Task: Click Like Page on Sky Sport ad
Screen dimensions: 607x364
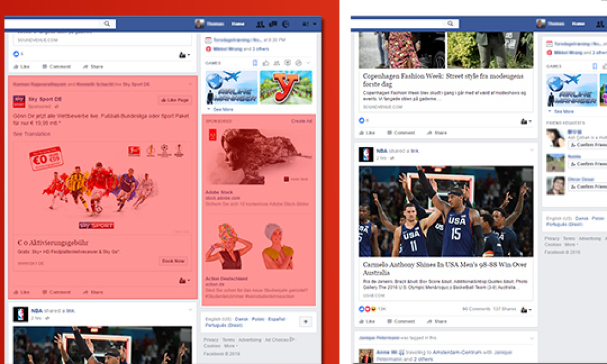Action: point(175,100)
